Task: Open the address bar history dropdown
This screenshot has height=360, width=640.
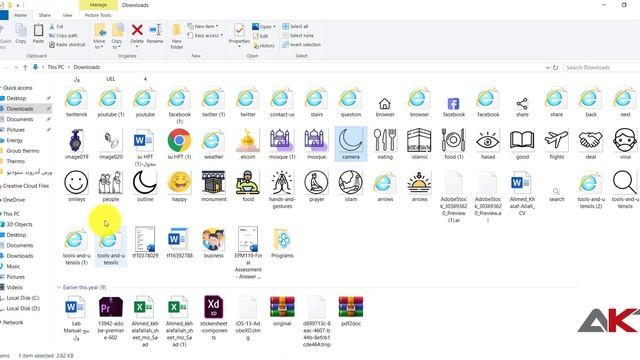Action: 547,67
